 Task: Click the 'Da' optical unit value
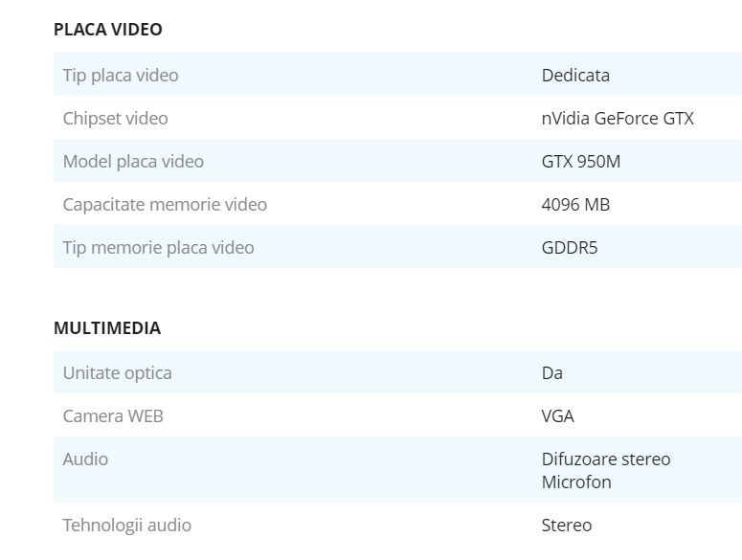pos(552,372)
